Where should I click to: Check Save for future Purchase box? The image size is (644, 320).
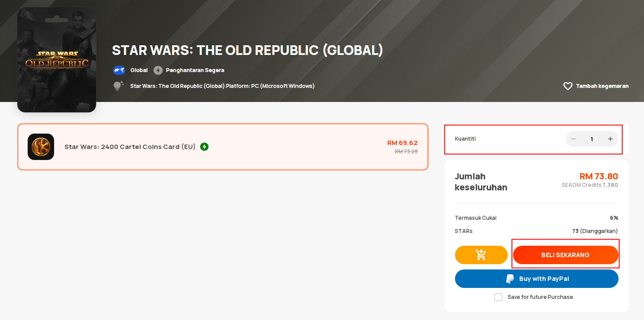(x=498, y=297)
